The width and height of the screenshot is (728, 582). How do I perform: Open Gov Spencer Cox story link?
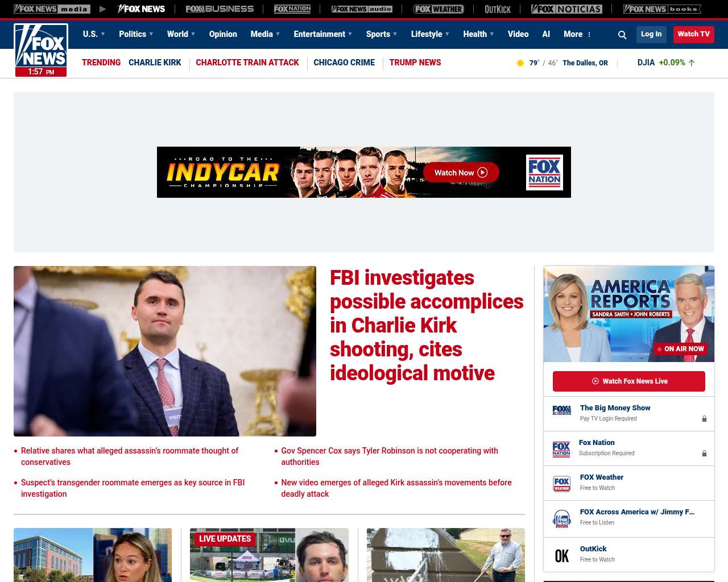coord(390,456)
